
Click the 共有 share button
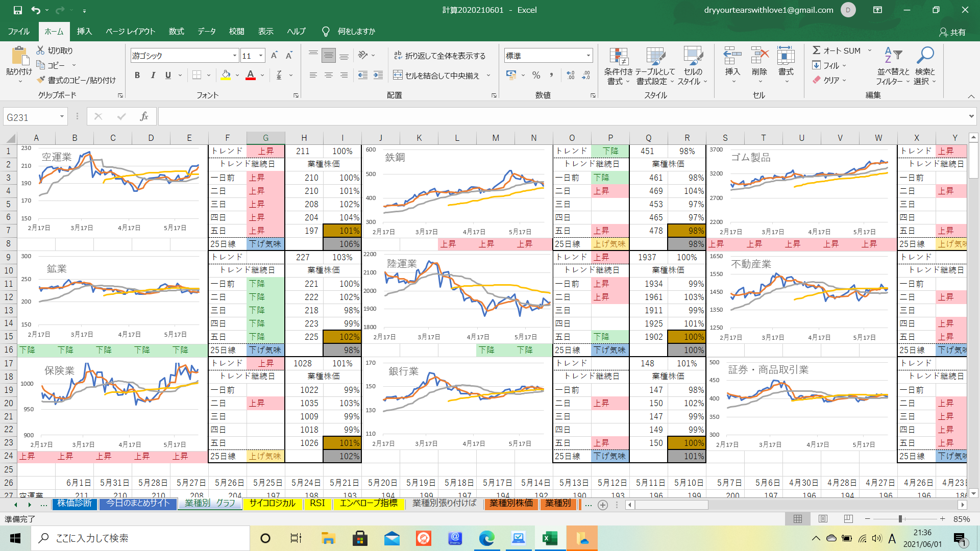click(x=952, y=32)
